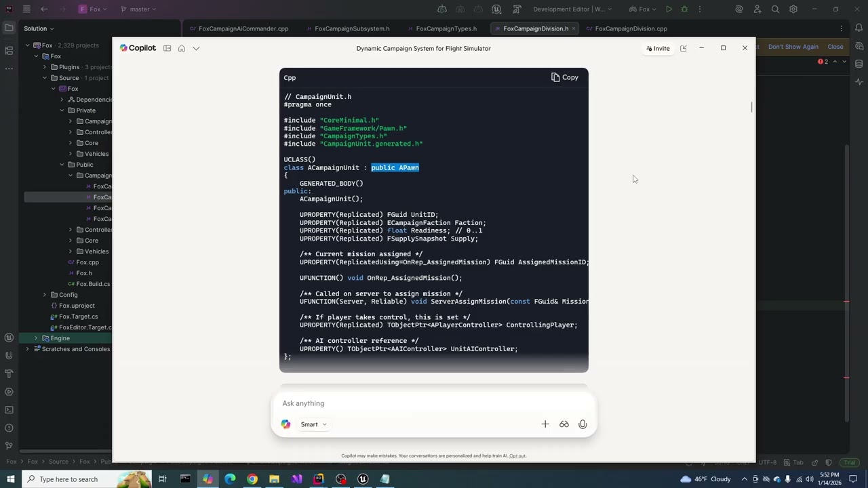The width and height of the screenshot is (868, 488).
Task: Open the Explorer tool window folder icon
Action: [9, 28]
